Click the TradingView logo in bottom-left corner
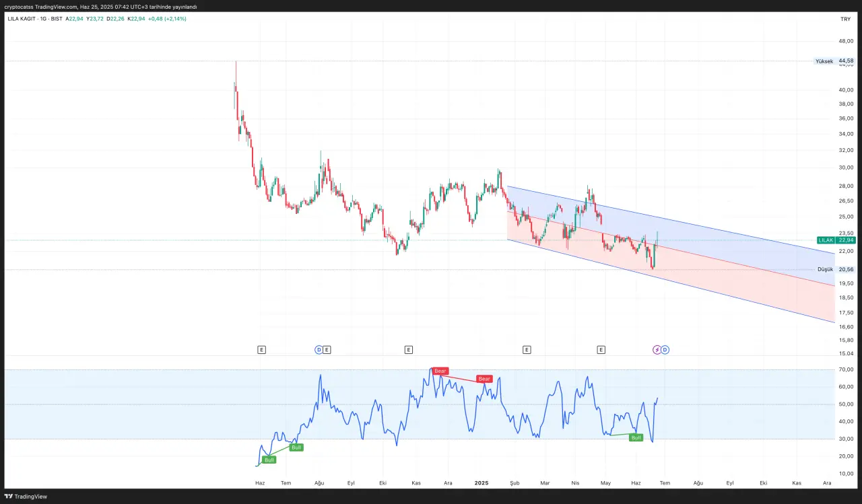Image resolution: width=862 pixels, height=504 pixels. pyautogui.click(x=26, y=497)
